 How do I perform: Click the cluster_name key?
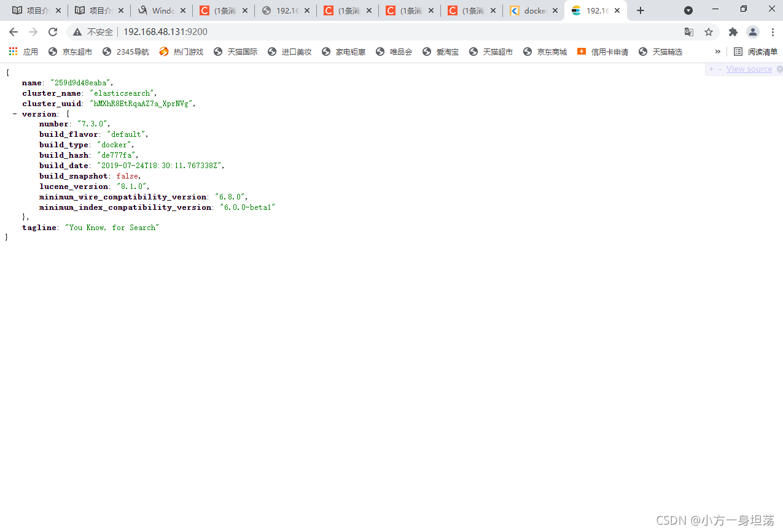click(52, 93)
